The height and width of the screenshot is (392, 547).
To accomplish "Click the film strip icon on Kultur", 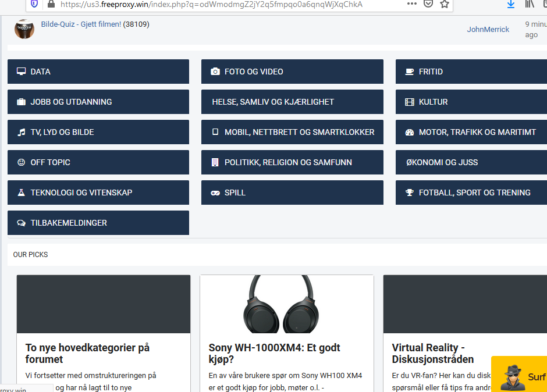I will point(409,102).
